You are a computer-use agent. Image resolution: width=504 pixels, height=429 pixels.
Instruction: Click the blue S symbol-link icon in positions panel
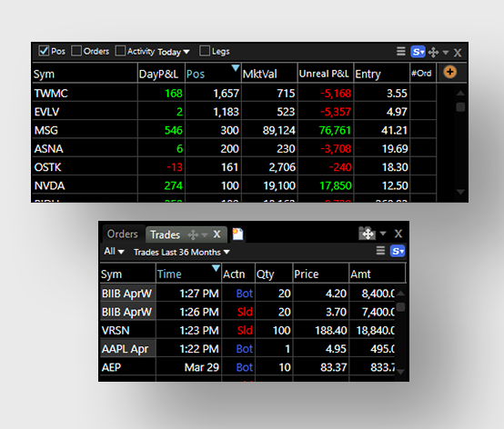pos(418,52)
